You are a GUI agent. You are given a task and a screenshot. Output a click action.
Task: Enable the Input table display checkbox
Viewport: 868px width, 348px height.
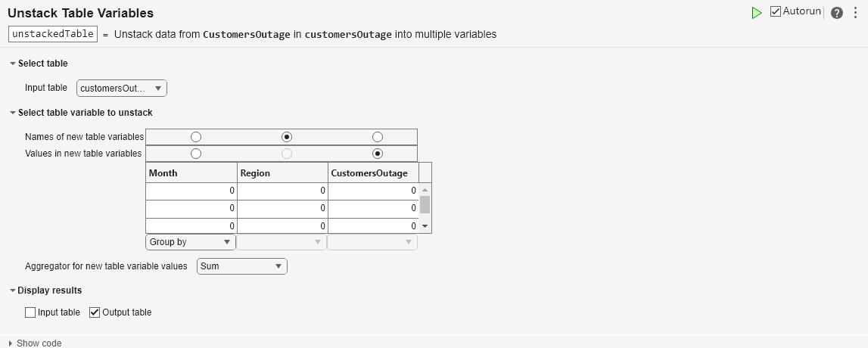click(x=30, y=312)
